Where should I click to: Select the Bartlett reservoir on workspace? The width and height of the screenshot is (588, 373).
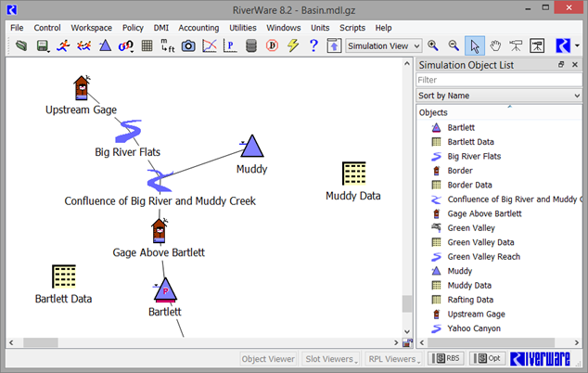coord(165,289)
